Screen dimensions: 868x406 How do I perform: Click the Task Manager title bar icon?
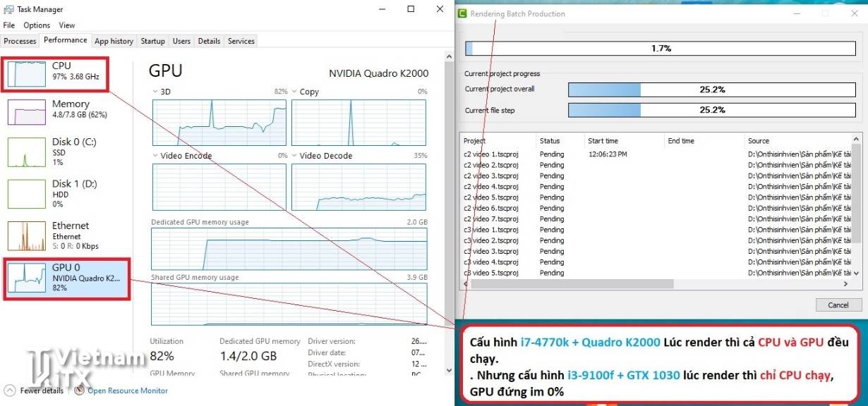pyautogui.click(x=8, y=9)
